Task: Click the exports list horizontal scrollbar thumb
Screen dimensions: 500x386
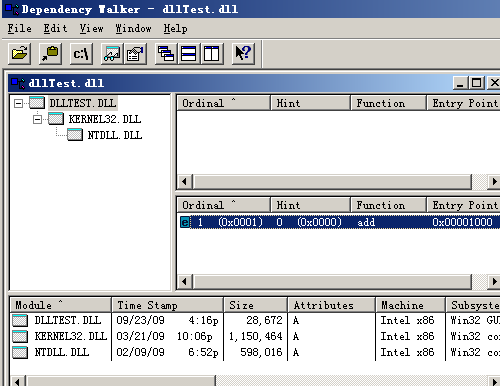Action: (x=332, y=282)
